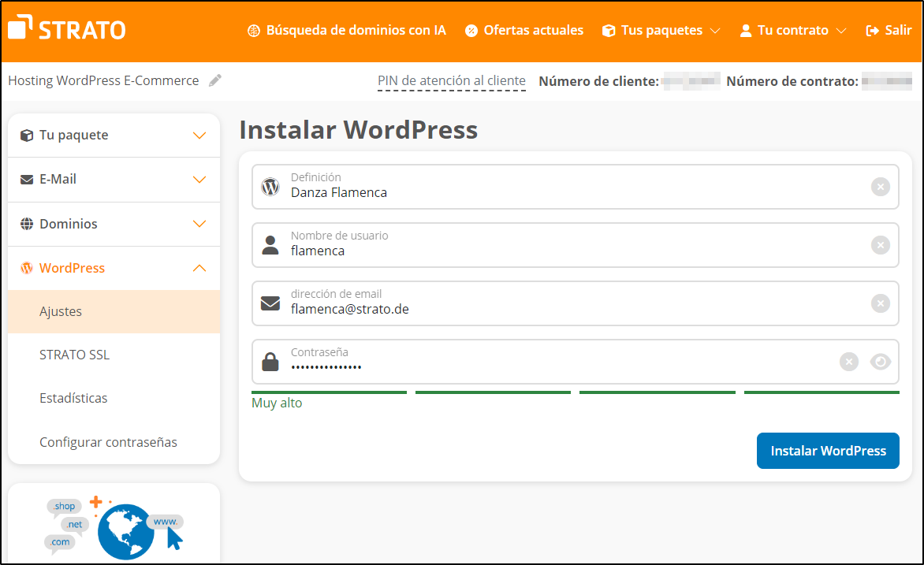Click the WordPress icon in the Definición field
The width and height of the screenshot is (924, 565).
click(x=271, y=187)
